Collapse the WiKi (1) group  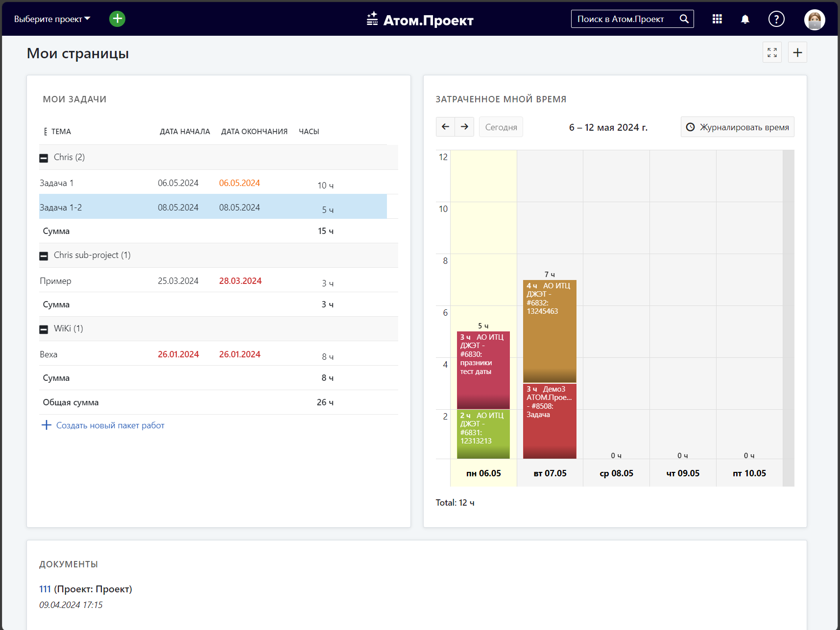[x=44, y=329]
